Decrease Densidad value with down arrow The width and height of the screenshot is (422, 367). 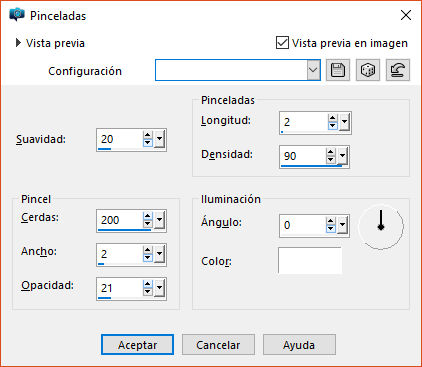tap(330, 160)
